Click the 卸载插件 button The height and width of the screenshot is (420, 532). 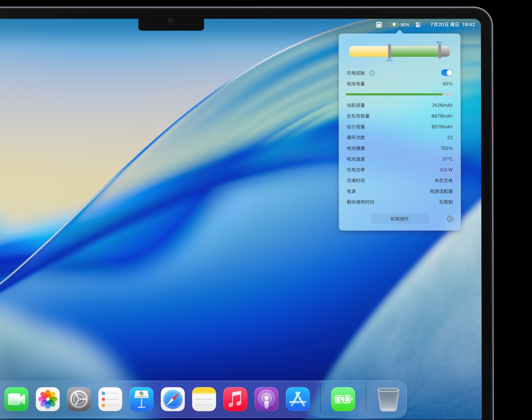coord(399,219)
